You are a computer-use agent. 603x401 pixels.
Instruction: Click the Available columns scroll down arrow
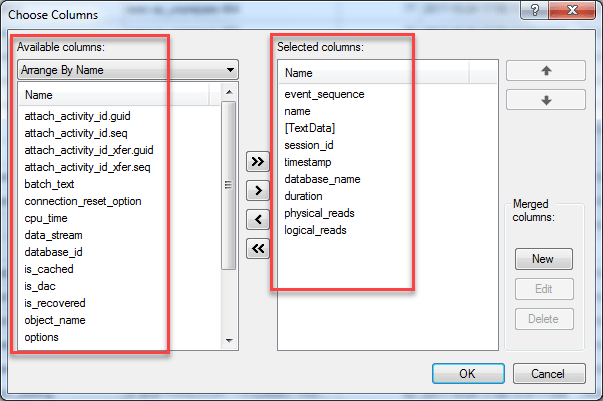coord(229,340)
